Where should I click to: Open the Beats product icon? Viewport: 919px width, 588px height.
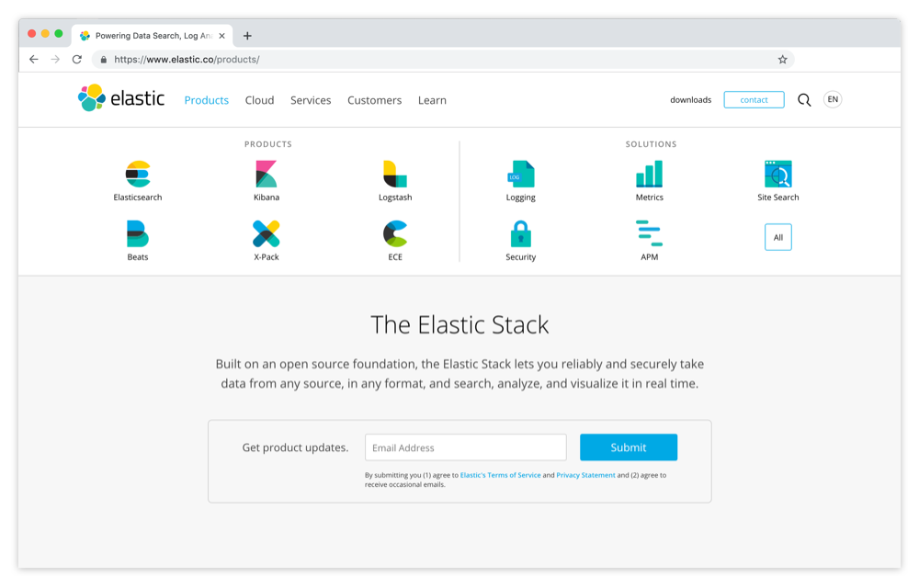click(x=138, y=233)
